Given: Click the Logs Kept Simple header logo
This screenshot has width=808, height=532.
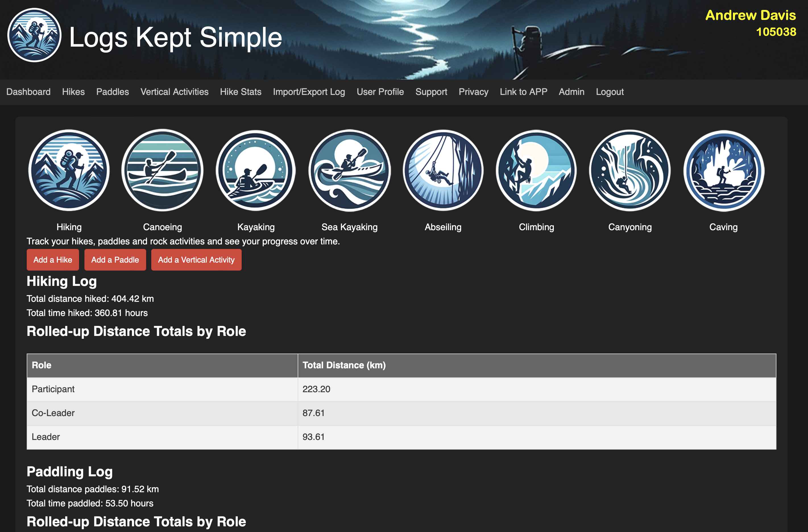Looking at the screenshot, I should pos(34,35).
